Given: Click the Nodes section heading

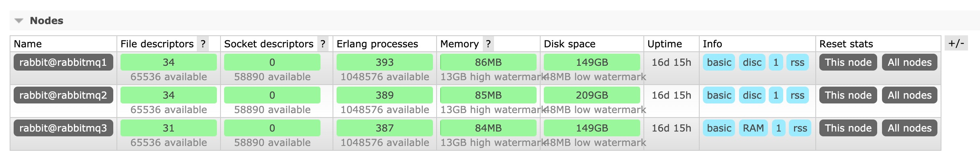Looking at the screenshot, I should [47, 21].
